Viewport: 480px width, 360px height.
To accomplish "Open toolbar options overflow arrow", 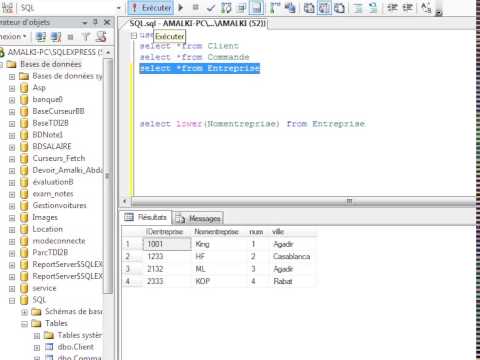I will [439, 13].
